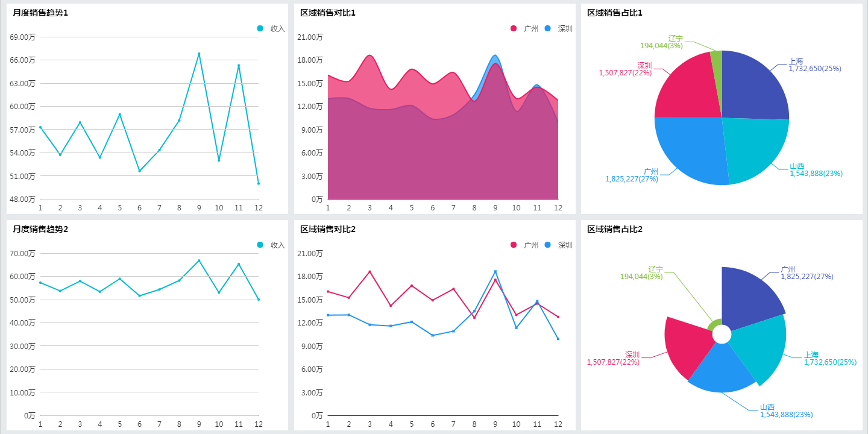Screen dimensions: 868x434
Task: Toggle 收入 legend in 月度销售趋势1 chart
Action: [271, 28]
